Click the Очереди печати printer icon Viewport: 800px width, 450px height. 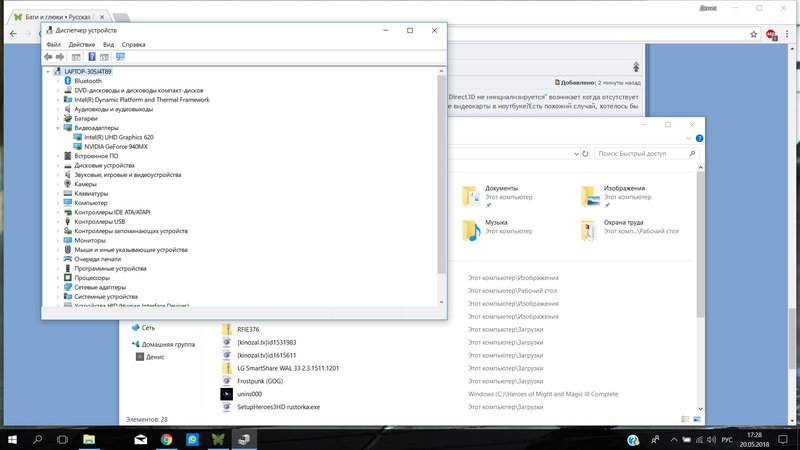pos(67,259)
